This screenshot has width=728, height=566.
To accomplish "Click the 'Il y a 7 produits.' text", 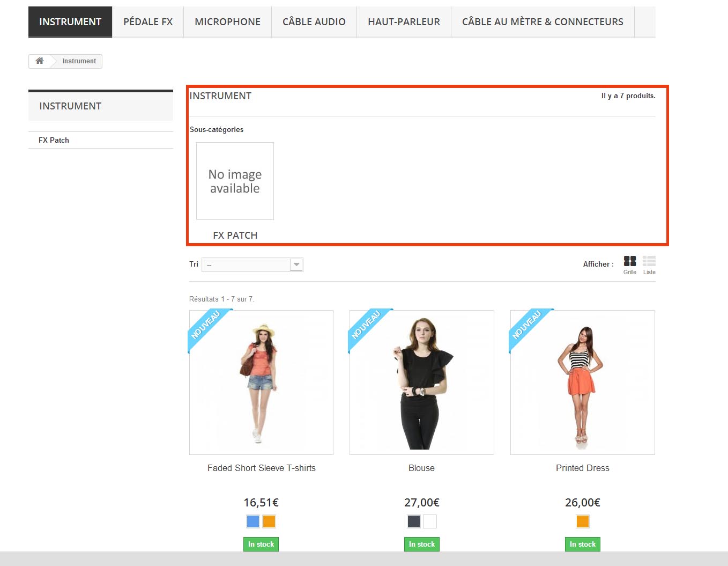I will tap(628, 96).
